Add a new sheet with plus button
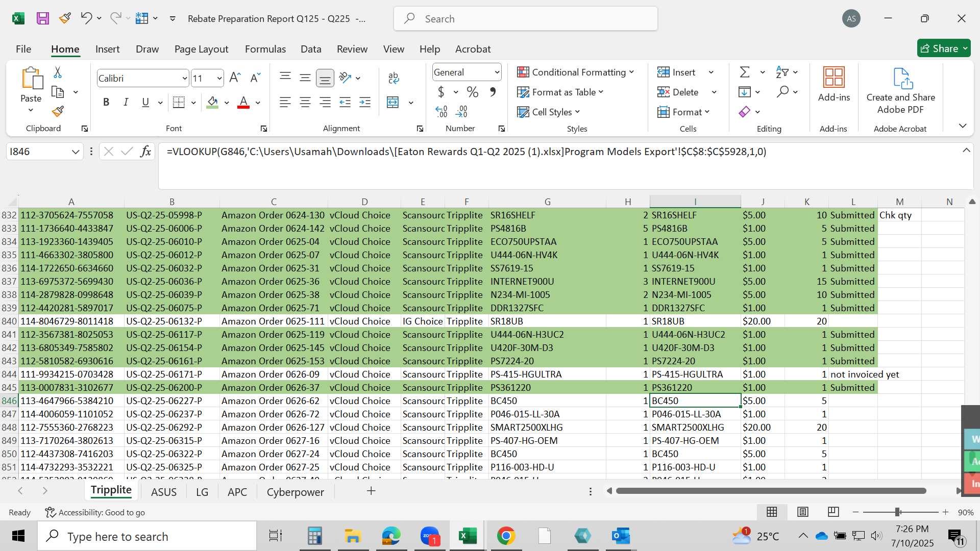This screenshot has width=980, height=551. point(371,491)
